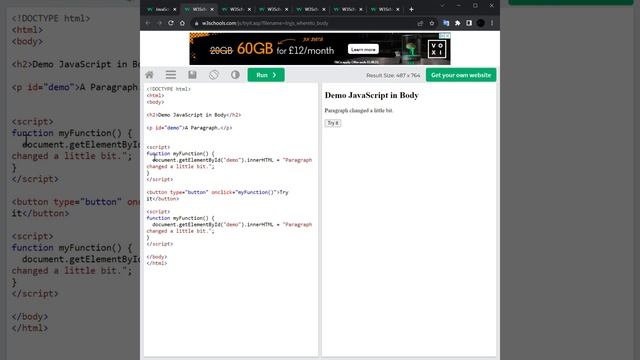Toggle dark theme with the half-circle icon

235,75
